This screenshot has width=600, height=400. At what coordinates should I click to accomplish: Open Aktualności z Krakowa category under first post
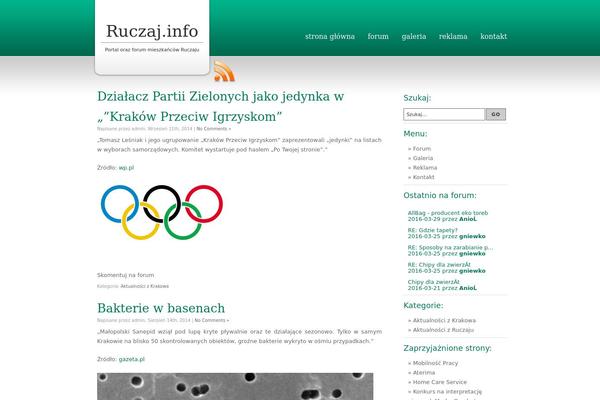coord(145,286)
